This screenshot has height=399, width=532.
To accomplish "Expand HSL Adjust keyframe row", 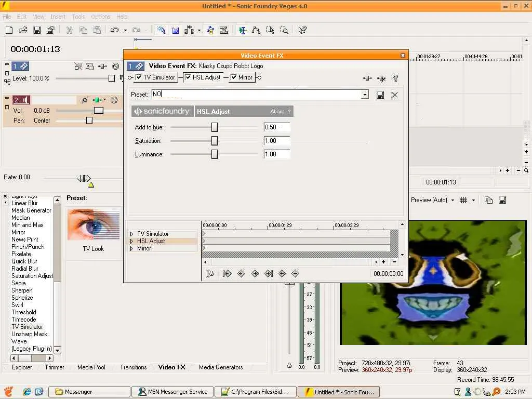I will 131,241.
